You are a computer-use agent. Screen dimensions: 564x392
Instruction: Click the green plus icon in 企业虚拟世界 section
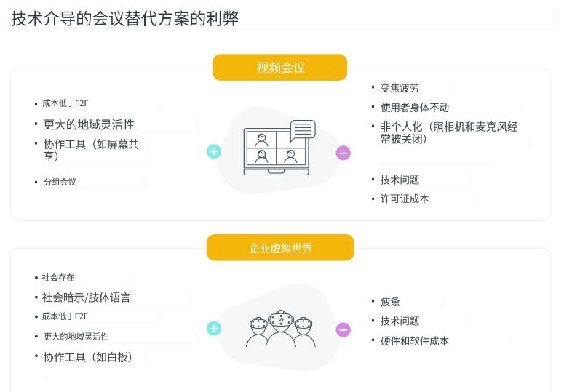click(214, 329)
